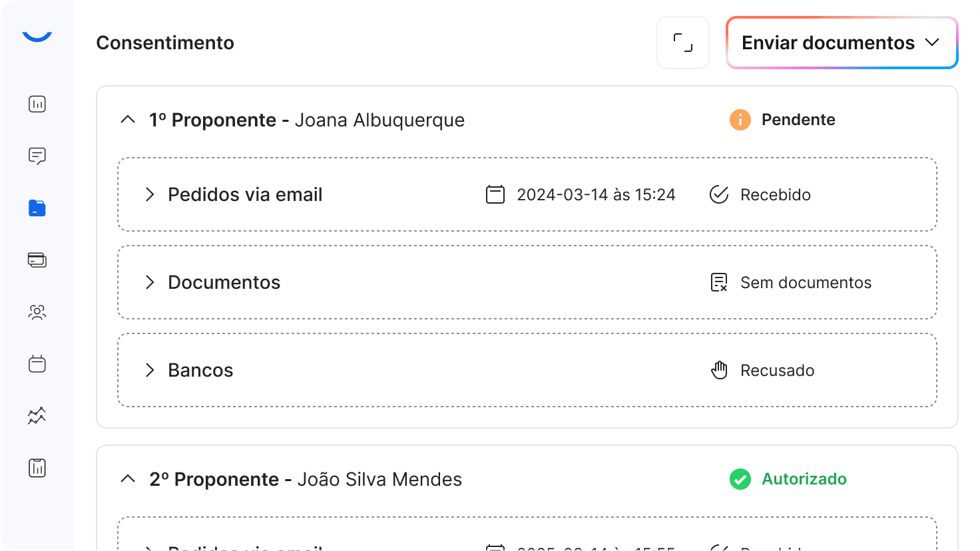This screenshot has width=980, height=551.
Task: Open the people group sidebar icon
Action: [37, 312]
